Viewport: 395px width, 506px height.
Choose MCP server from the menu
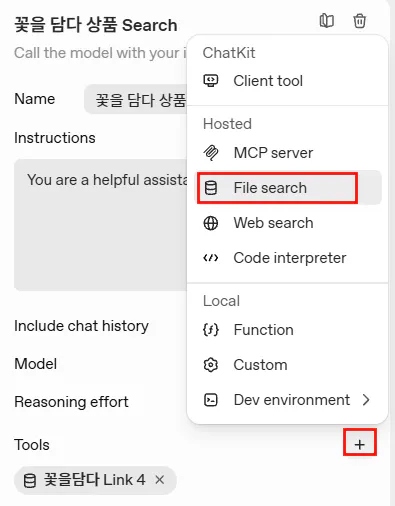pos(287,153)
